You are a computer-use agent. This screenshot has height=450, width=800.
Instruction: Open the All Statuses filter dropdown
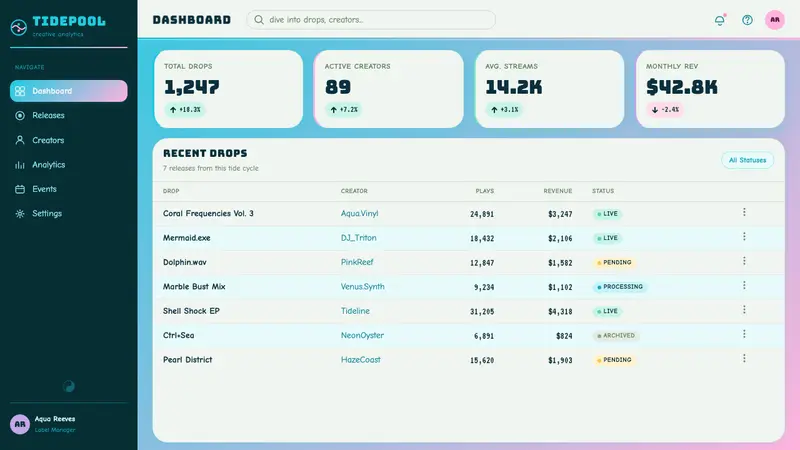point(747,160)
